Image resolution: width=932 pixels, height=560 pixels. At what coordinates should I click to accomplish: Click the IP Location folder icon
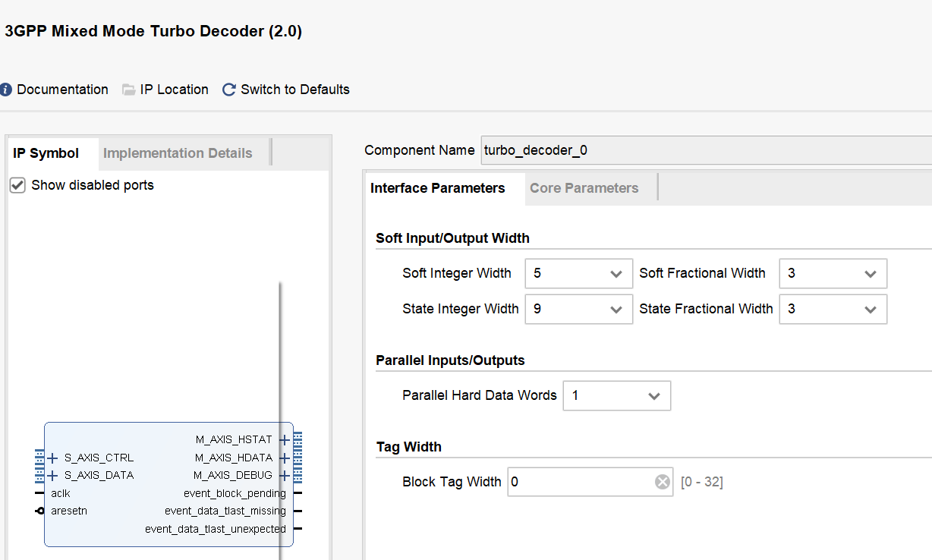click(129, 90)
